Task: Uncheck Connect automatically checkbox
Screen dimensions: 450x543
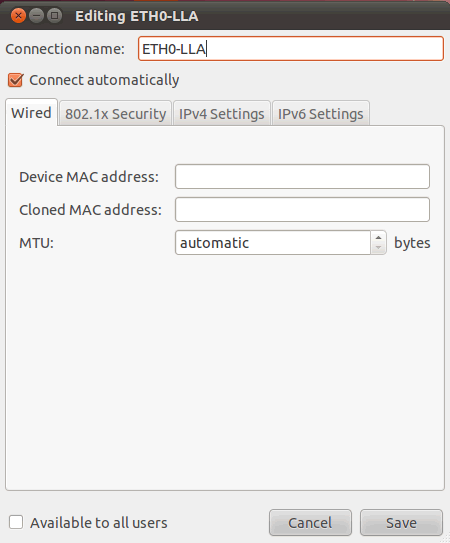Action: tap(16, 80)
